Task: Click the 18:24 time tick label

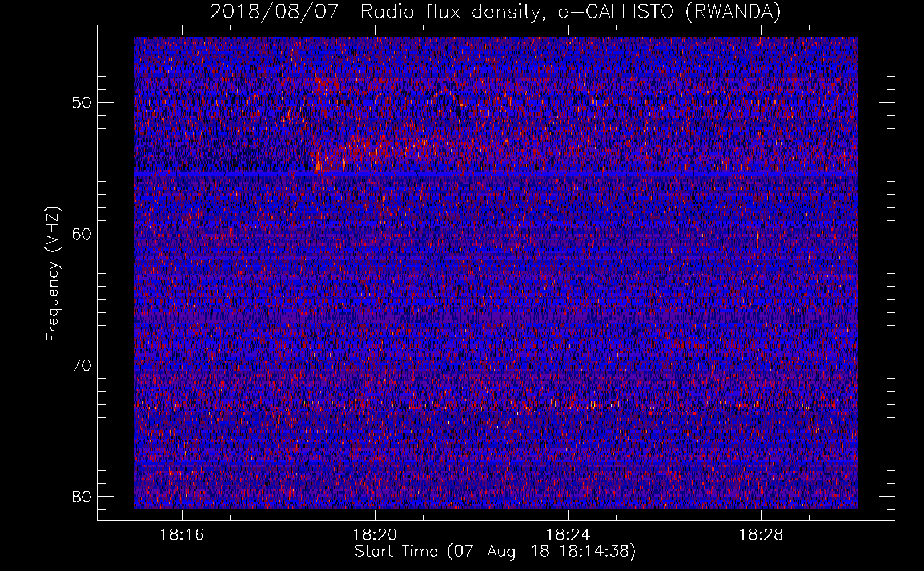Action: 568,535
